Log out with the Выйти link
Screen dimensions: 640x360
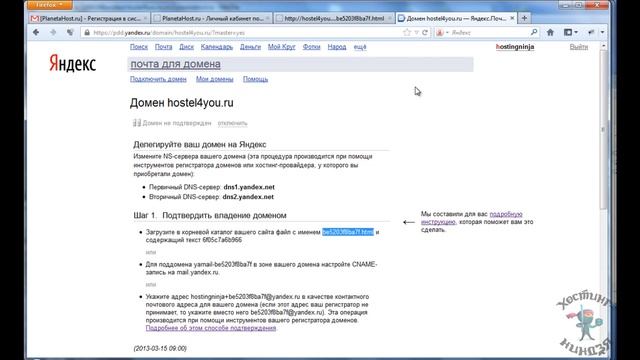click(x=579, y=47)
